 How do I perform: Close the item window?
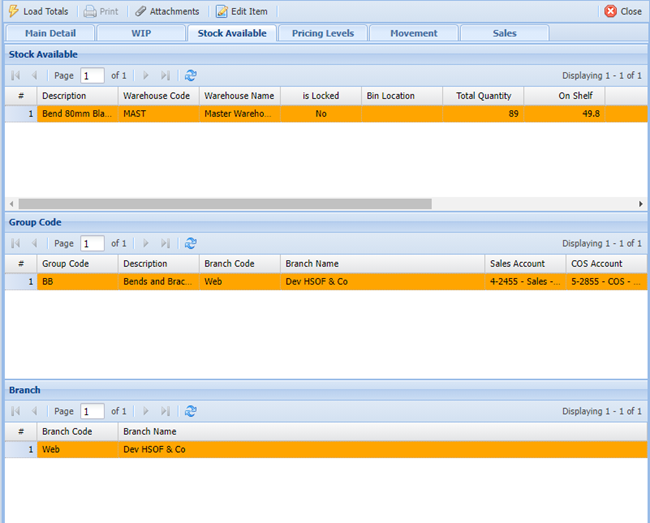pos(623,11)
